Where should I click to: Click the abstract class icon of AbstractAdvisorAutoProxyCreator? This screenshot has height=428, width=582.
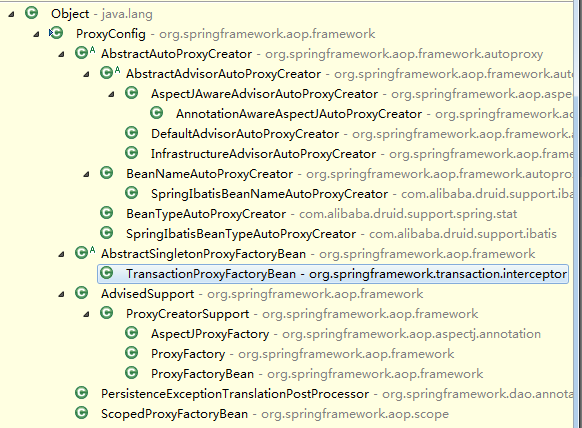pyautogui.click(x=109, y=73)
